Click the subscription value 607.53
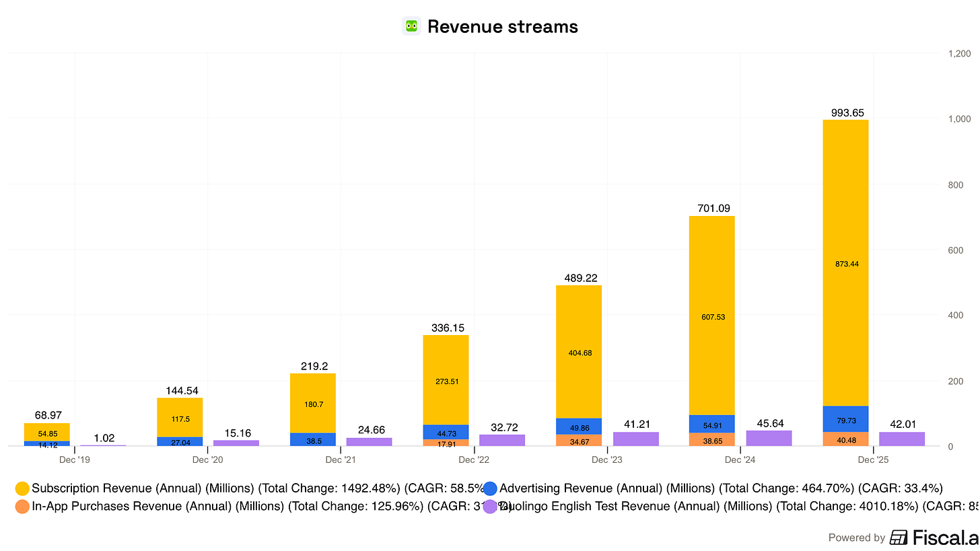This screenshot has height=551, width=980. coord(712,317)
